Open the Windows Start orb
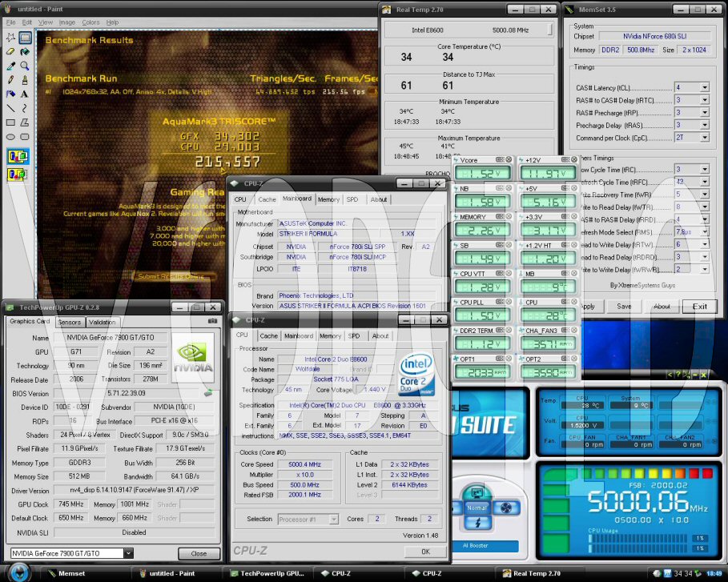728x582 pixels. tap(18, 572)
